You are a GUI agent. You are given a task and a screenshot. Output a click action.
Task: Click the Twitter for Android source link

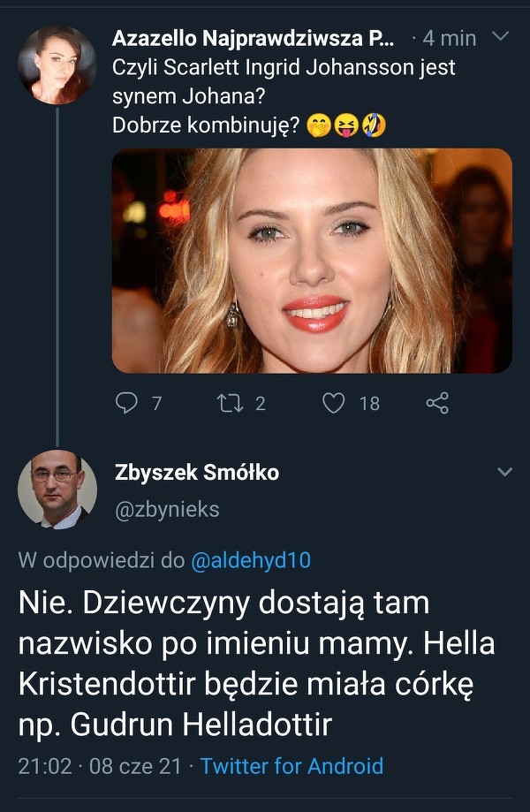pyautogui.click(x=291, y=766)
